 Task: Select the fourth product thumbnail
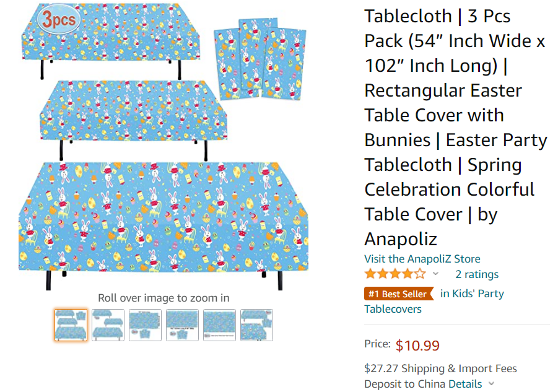click(x=182, y=325)
